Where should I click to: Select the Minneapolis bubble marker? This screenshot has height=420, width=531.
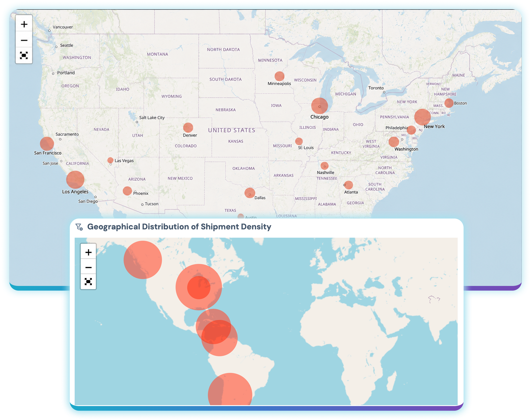(279, 76)
